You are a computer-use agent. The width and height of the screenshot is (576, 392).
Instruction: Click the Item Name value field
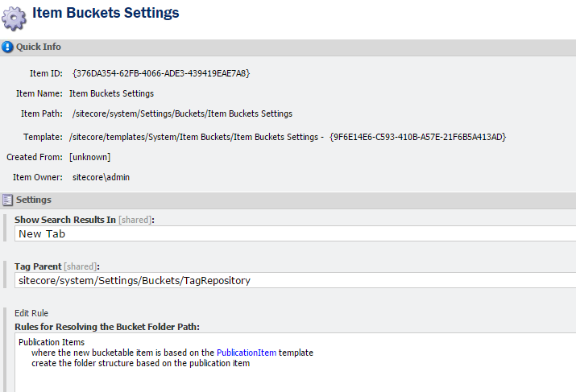[x=111, y=93]
